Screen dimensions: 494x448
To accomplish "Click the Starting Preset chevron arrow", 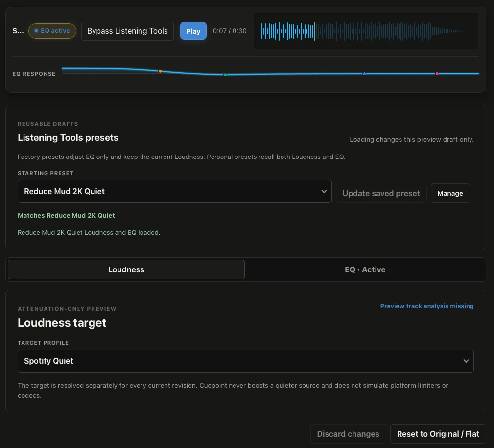I will (x=324, y=191).
